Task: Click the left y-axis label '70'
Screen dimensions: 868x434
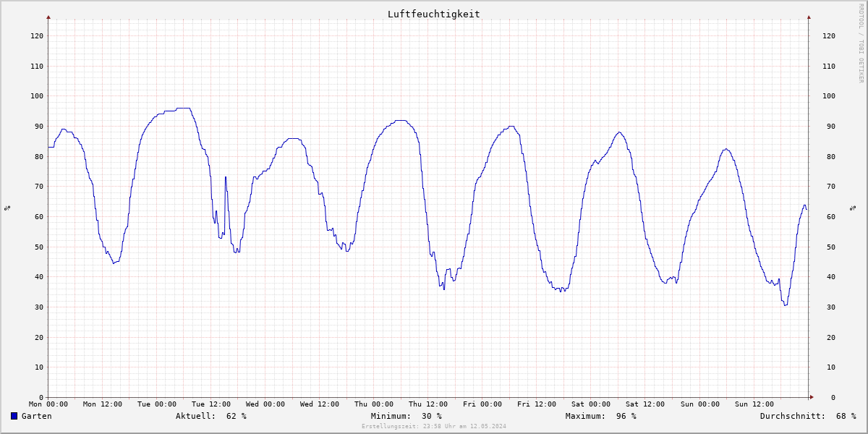Action: coord(39,187)
